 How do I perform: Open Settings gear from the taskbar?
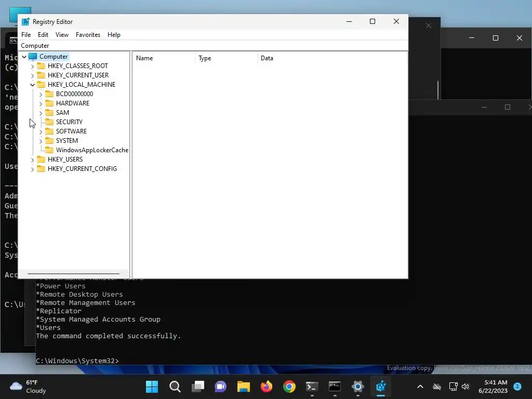click(x=357, y=387)
